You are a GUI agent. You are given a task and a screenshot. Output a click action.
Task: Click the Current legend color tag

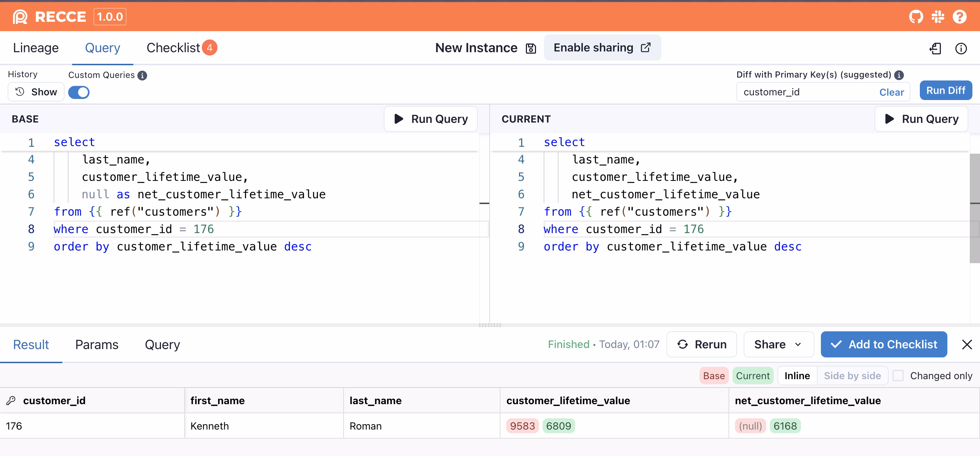(x=752, y=376)
